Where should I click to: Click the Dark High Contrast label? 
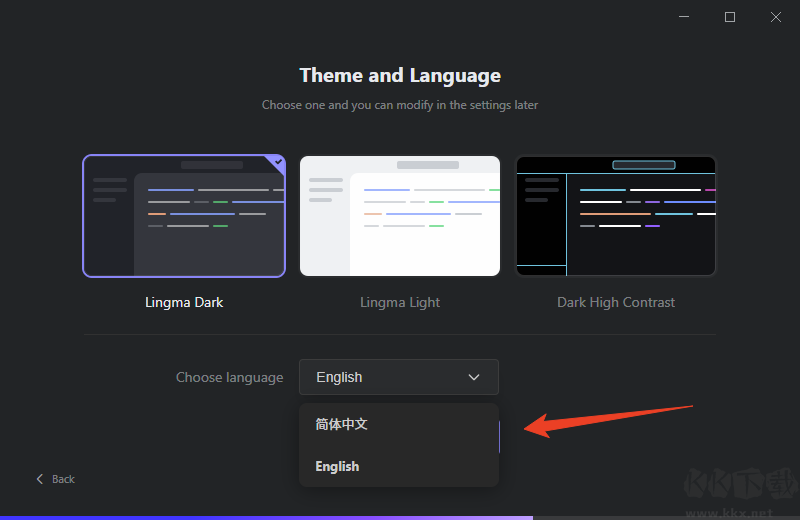click(x=616, y=303)
